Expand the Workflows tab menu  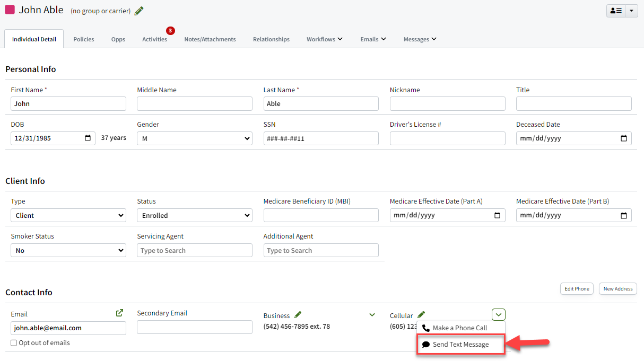point(325,39)
